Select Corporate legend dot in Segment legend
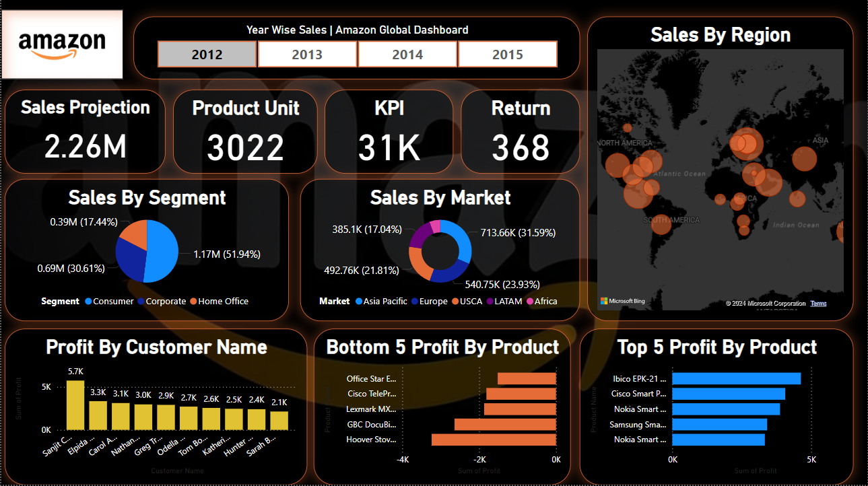Image resolution: width=868 pixels, height=486 pixels. [x=141, y=302]
